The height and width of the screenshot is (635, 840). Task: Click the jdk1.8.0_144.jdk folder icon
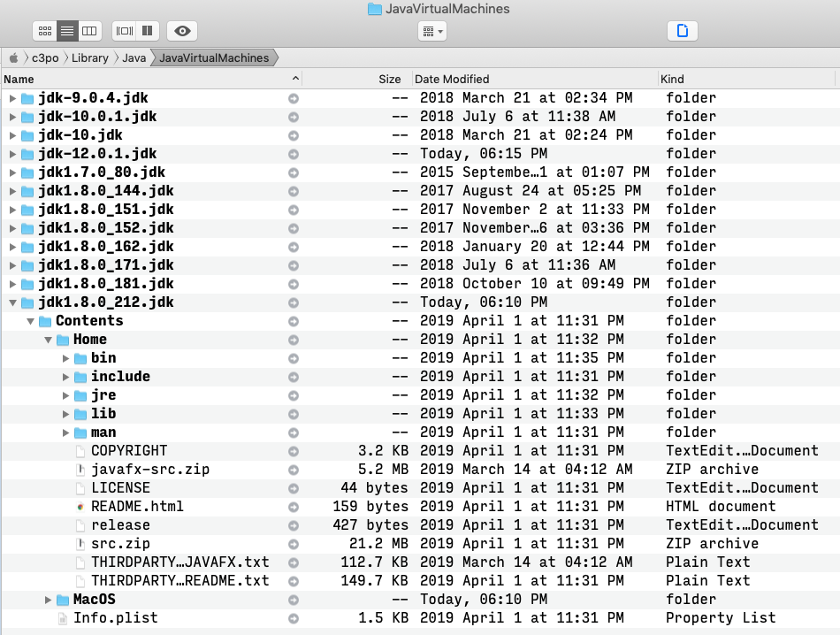pos(27,191)
